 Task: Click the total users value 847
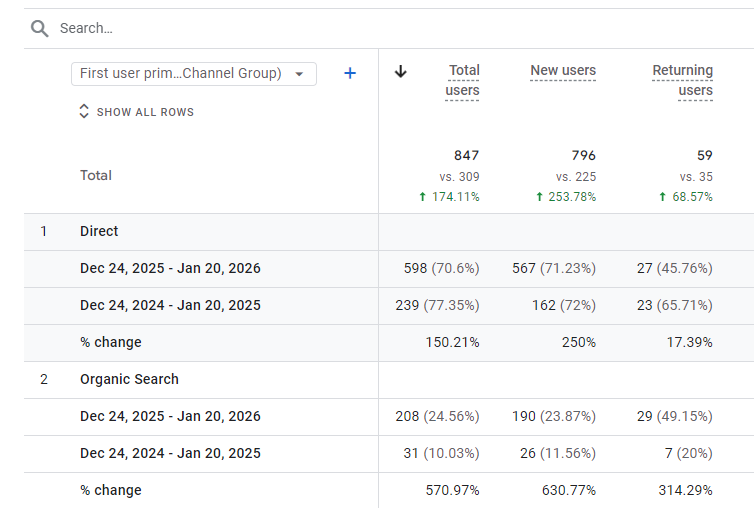(x=466, y=155)
